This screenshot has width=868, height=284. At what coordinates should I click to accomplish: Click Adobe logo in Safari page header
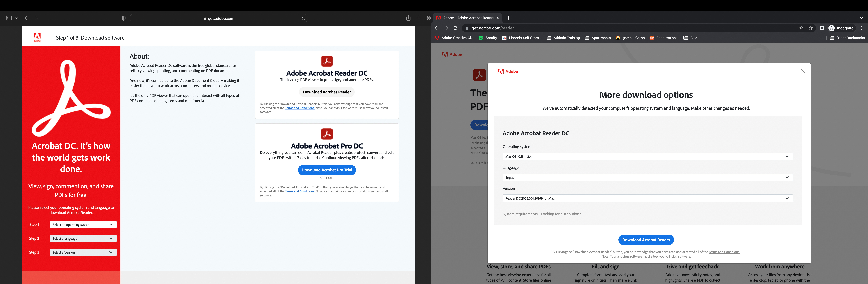tap(37, 37)
